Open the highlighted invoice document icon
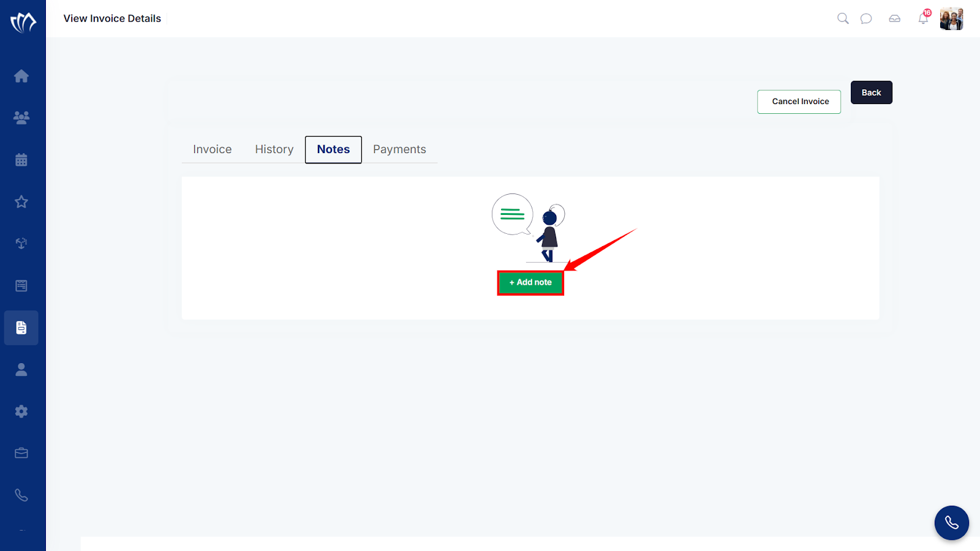This screenshot has width=980, height=551. [x=21, y=328]
